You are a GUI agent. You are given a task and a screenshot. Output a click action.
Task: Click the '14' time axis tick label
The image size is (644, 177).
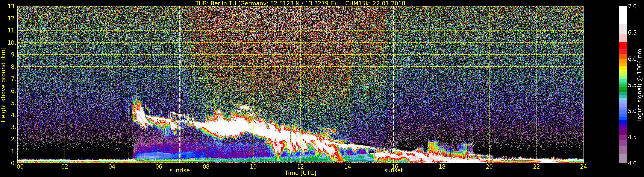(347, 167)
